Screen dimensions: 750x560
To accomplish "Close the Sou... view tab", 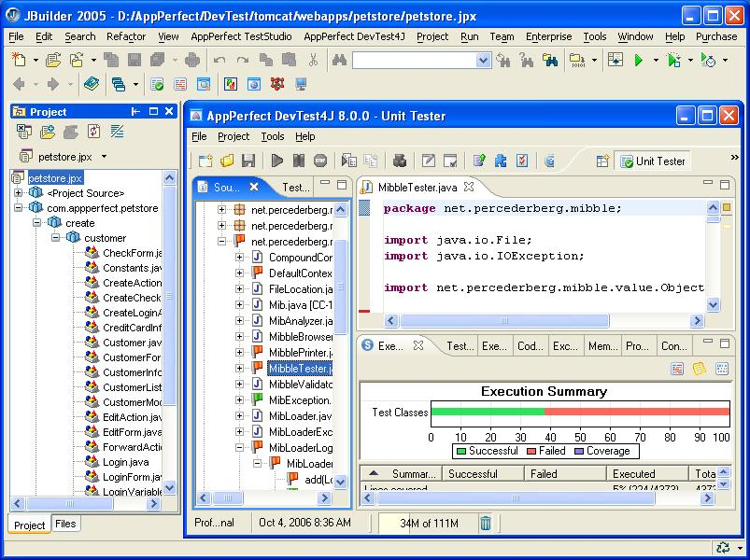I will click(x=254, y=187).
